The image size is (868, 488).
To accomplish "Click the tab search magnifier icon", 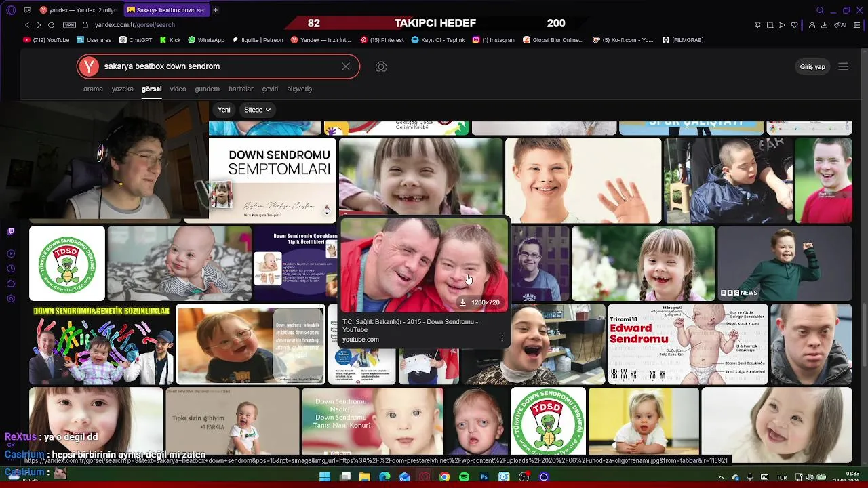I will pyautogui.click(x=820, y=10).
